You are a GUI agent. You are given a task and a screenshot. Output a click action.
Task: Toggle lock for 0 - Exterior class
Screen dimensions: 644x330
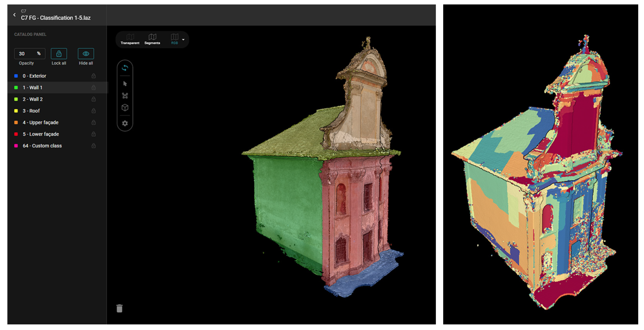(x=93, y=76)
